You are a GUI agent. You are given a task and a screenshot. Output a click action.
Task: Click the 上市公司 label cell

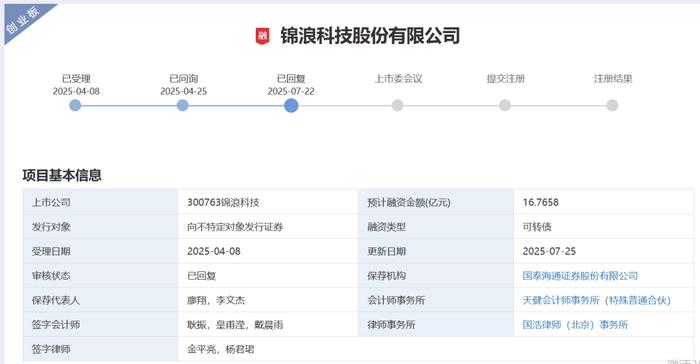point(100,202)
